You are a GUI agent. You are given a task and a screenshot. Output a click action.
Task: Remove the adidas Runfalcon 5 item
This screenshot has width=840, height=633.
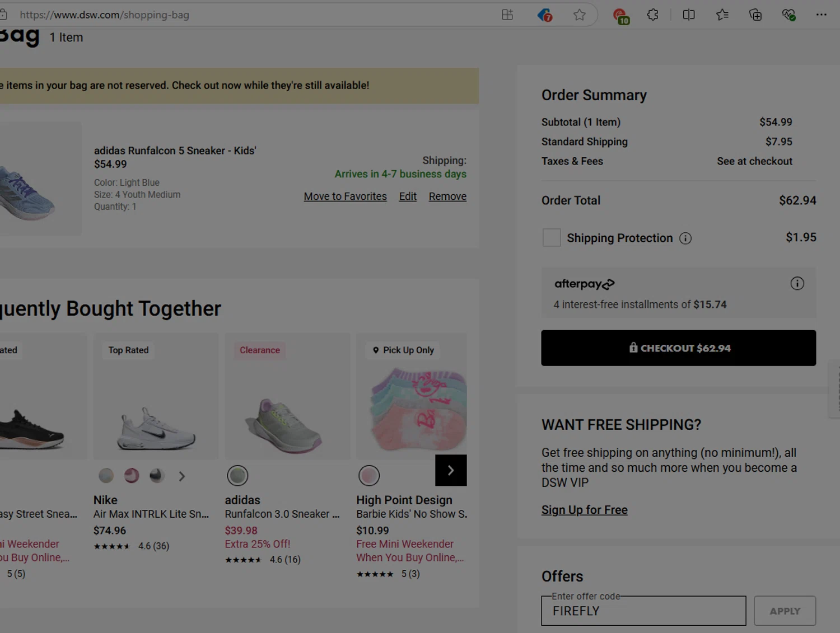click(x=447, y=196)
